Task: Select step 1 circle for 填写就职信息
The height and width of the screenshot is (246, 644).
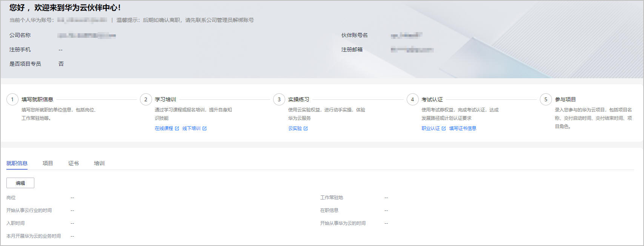Action: pyautogui.click(x=12, y=99)
